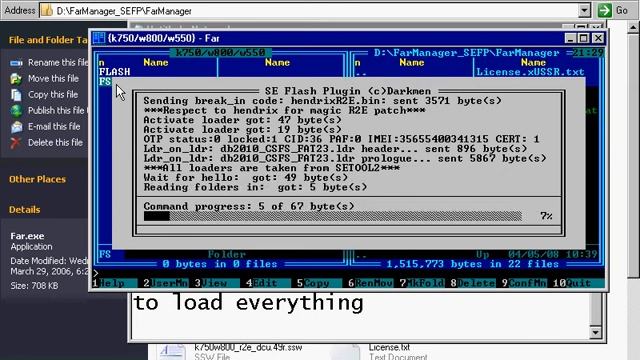
Task: Collapse the Details section header
Action: [24, 210]
